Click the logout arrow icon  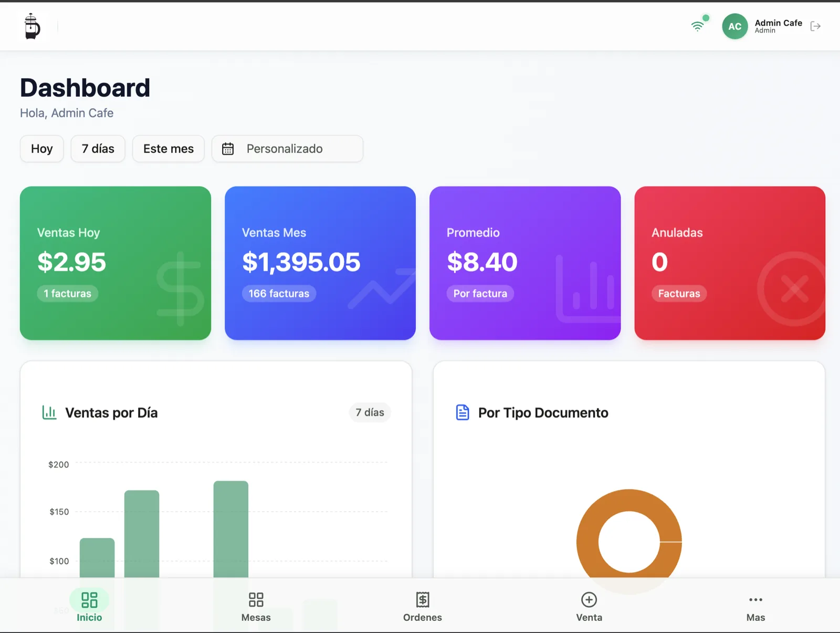coord(815,26)
